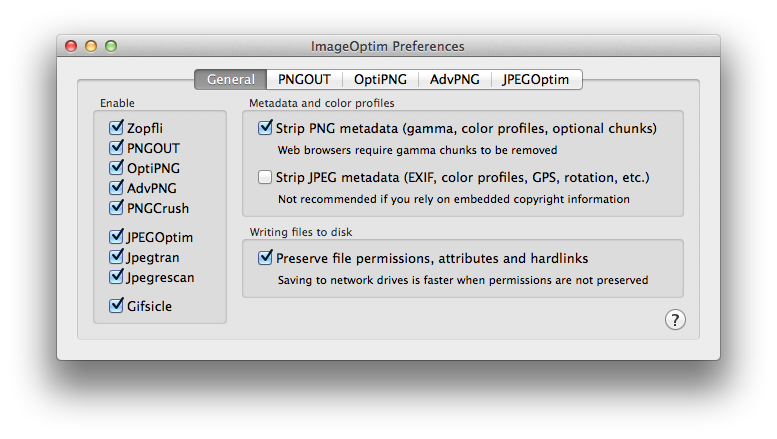Close the ImageOptim Preferences window
This screenshot has height=439, width=777.
[71, 46]
